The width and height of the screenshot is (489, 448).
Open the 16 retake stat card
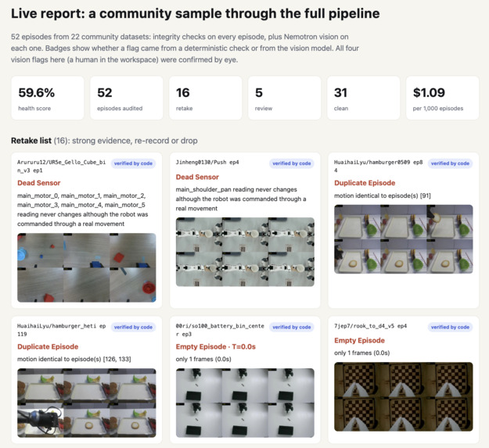click(x=206, y=98)
